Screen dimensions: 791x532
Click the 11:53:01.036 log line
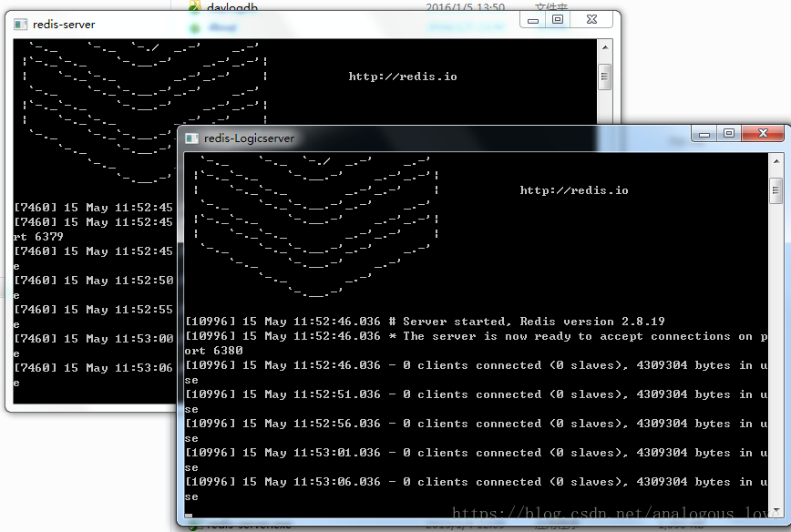[477, 454]
